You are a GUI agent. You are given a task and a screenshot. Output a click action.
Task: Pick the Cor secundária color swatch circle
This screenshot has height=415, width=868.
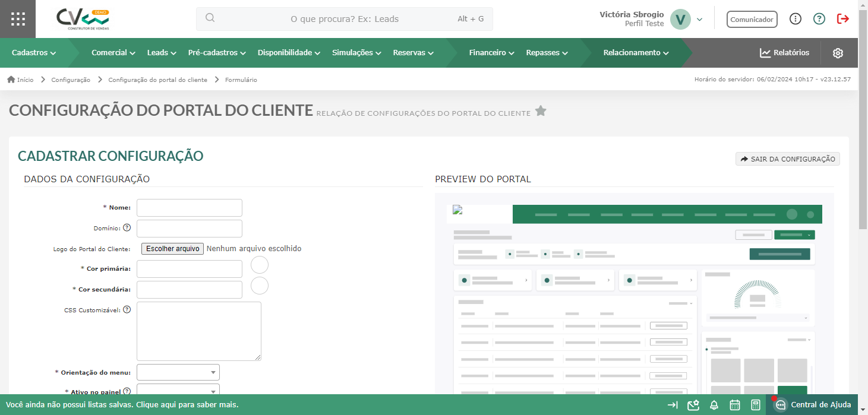260,286
